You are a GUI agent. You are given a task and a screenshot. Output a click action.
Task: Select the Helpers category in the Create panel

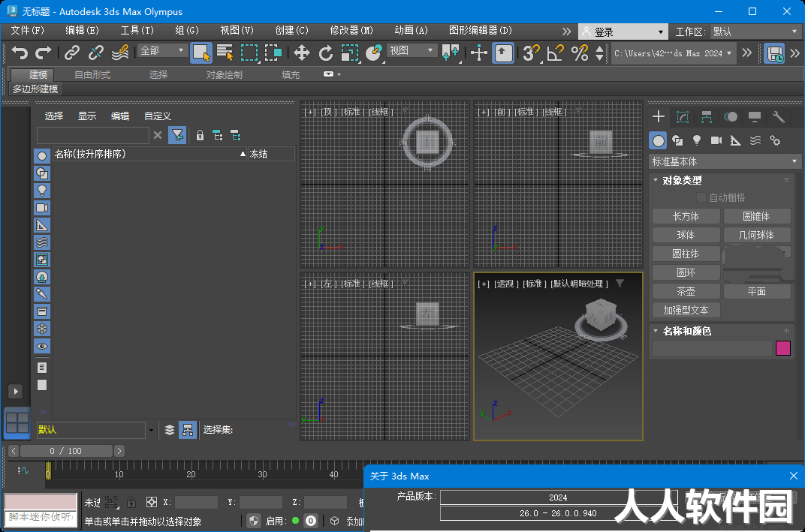pyautogui.click(x=736, y=140)
